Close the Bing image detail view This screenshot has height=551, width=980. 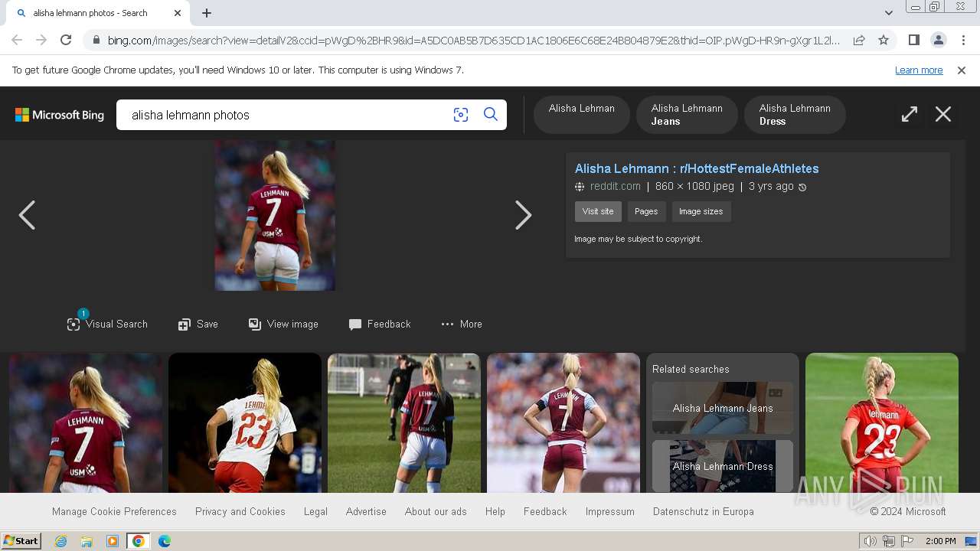pos(943,115)
